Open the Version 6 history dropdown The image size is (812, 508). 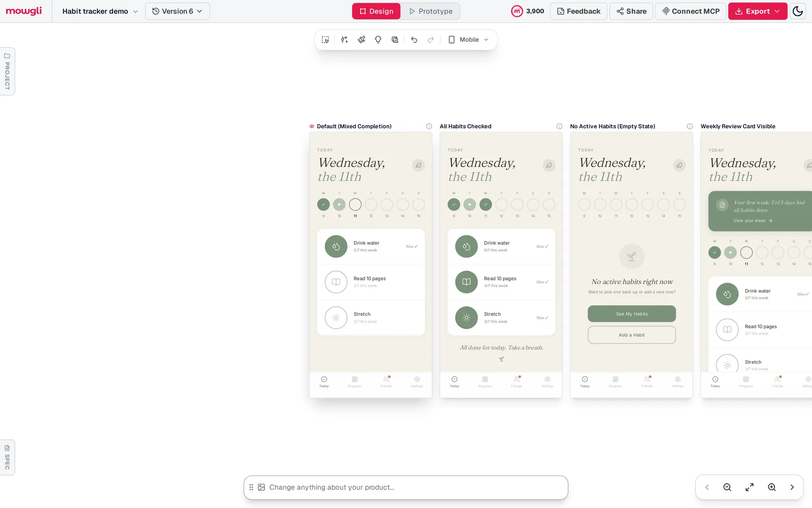[x=178, y=11]
